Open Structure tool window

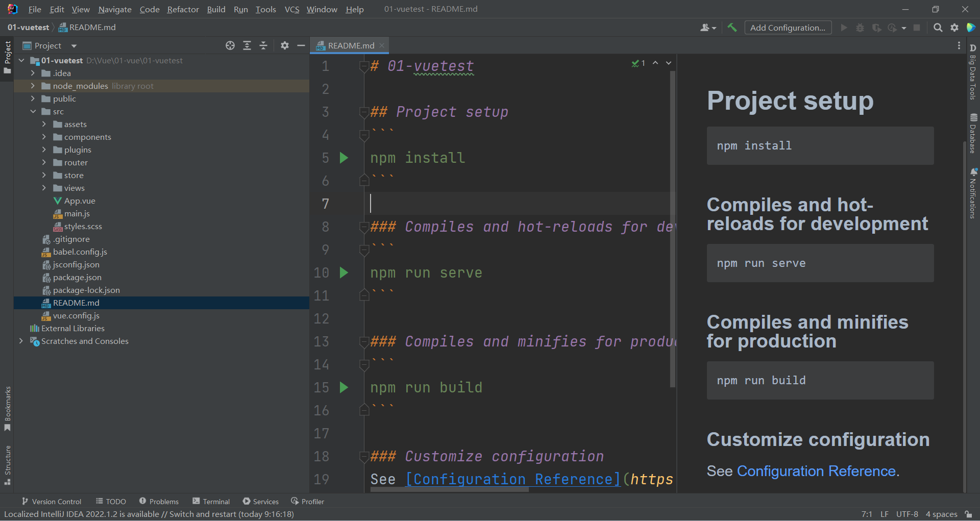[7, 465]
